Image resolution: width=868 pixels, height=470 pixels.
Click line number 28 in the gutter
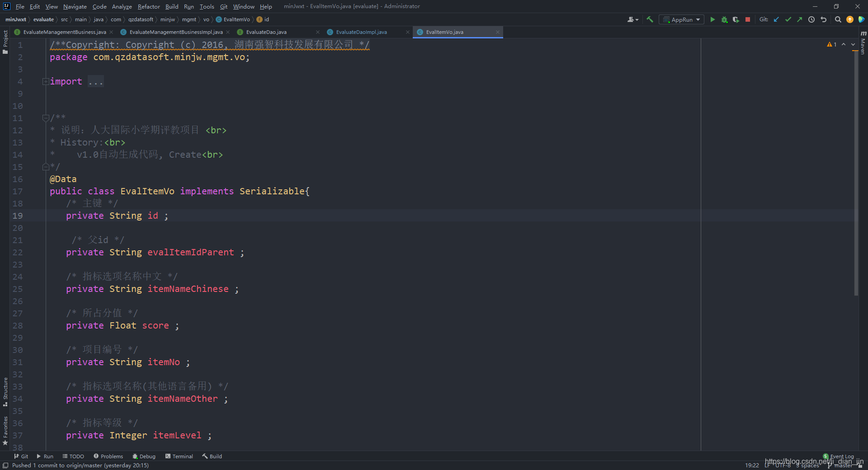point(17,325)
